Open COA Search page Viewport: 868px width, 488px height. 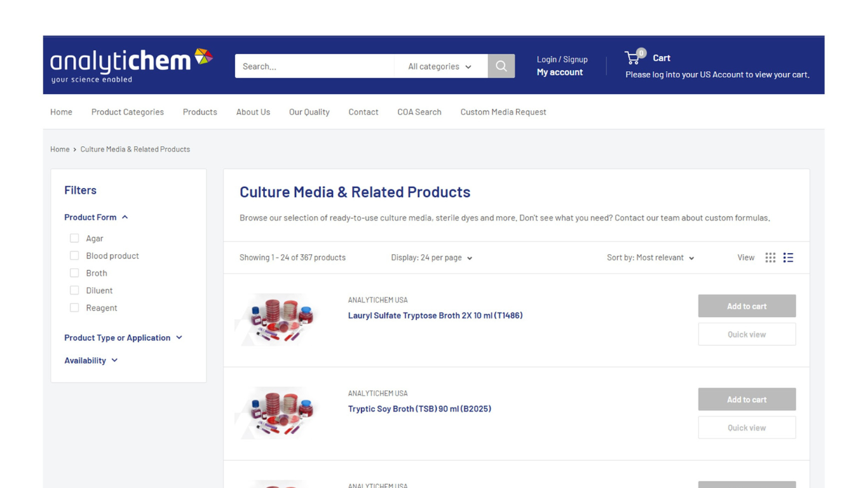coord(419,112)
